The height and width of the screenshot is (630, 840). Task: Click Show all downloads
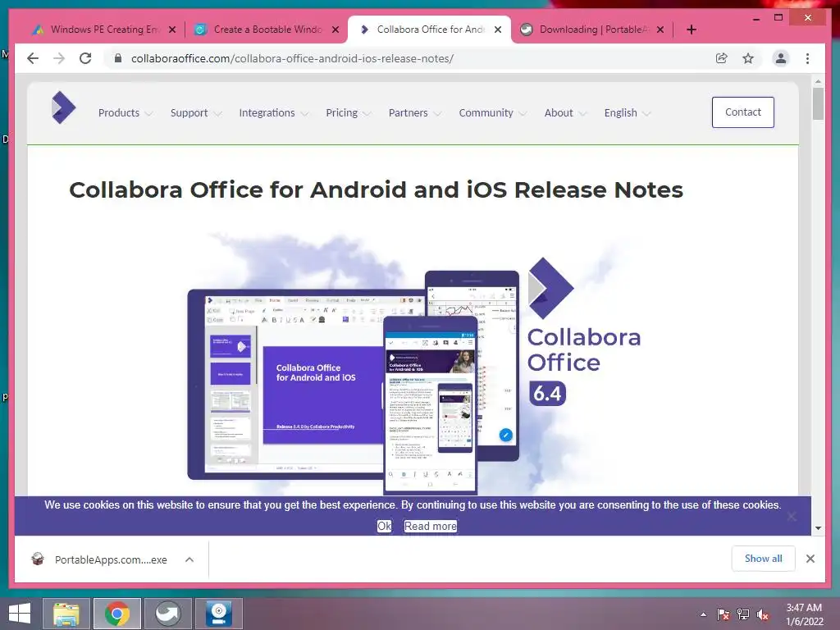coord(763,559)
